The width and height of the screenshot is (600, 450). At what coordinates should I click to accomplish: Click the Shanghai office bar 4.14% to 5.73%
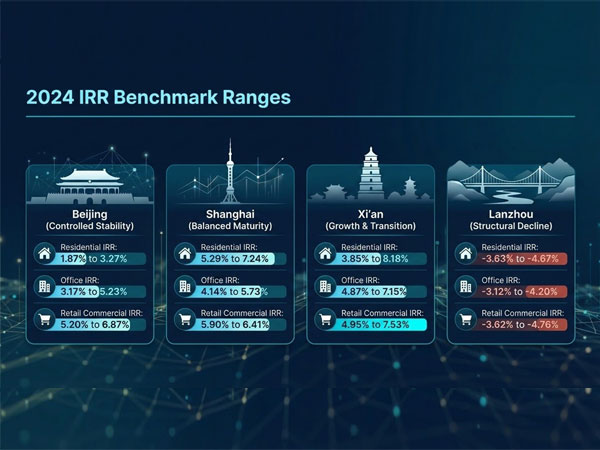(x=239, y=292)
